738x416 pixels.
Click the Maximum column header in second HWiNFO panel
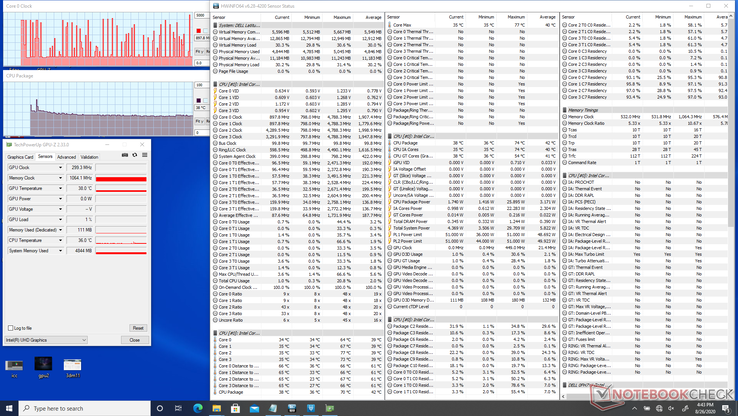point(516,17)
